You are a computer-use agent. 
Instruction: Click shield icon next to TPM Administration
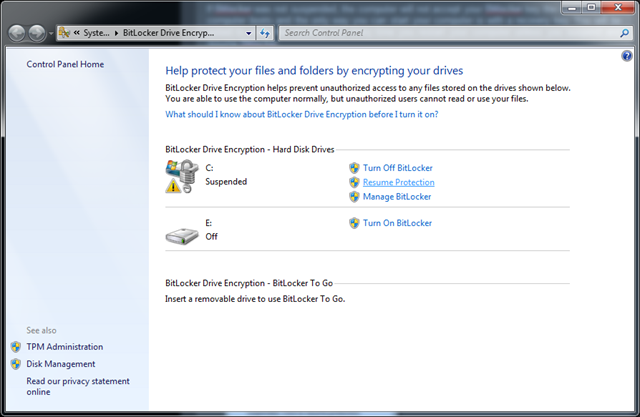tap(16, 346)
